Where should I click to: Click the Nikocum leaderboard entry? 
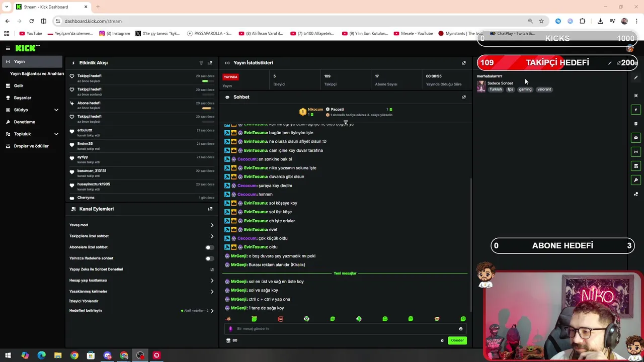click(312, 111)
